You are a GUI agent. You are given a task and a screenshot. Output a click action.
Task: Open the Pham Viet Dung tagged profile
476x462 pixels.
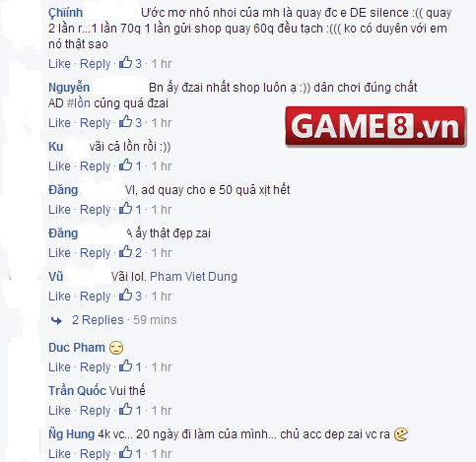tap(193, 277)
